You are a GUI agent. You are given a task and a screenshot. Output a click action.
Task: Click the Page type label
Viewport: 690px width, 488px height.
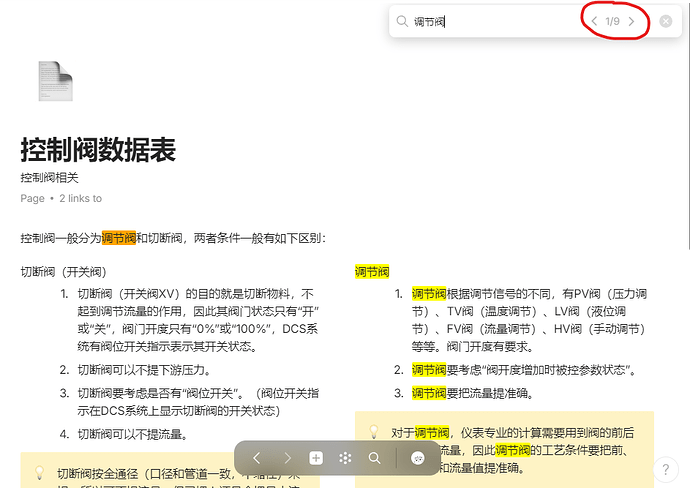click(32, 198)
